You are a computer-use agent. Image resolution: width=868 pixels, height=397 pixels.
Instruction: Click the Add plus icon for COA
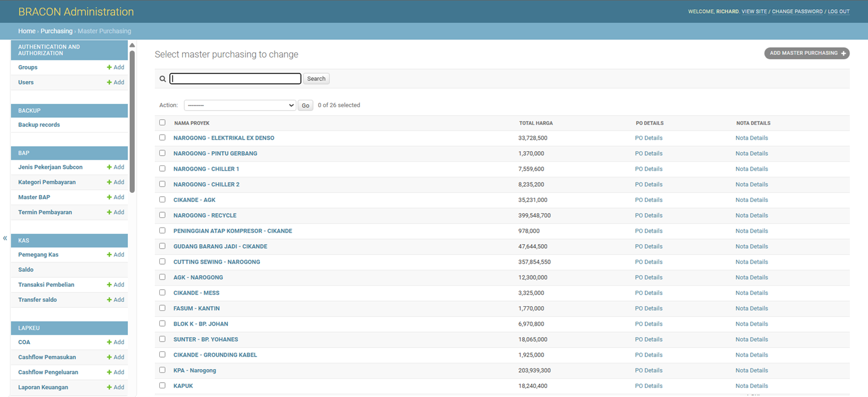[x=109, y=342]
